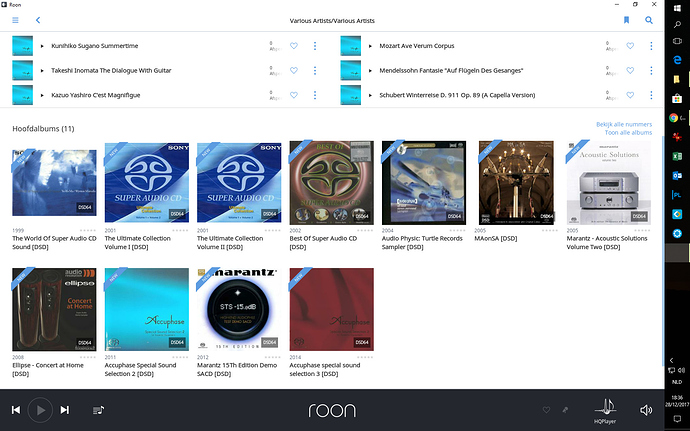Image resolution: width=690 pixels, height=431 pixels.
Task: Open Microsoft Store from taskbar
Action: 677,98
